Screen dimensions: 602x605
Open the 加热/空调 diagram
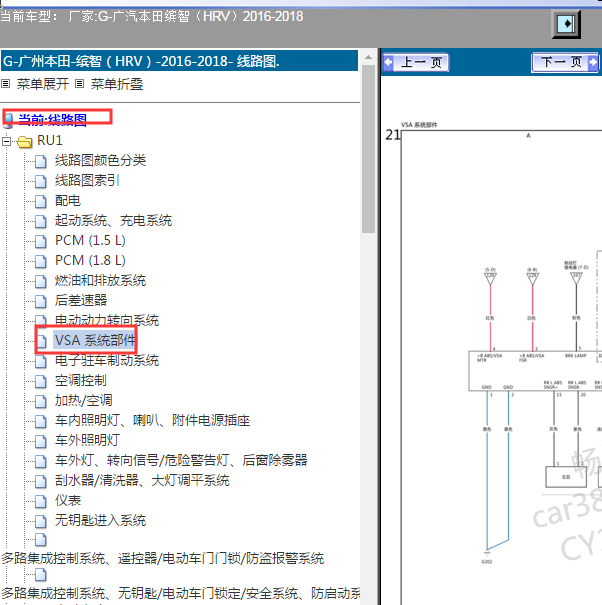[83, 401]
